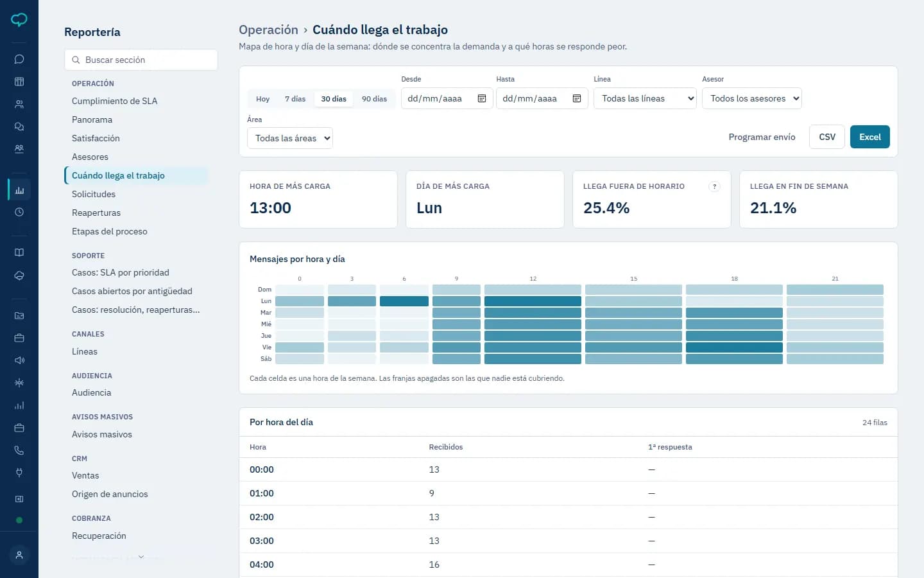Screen dimensions: 924x578
Task: Switch range to 90 días
Action: [374, 99]
